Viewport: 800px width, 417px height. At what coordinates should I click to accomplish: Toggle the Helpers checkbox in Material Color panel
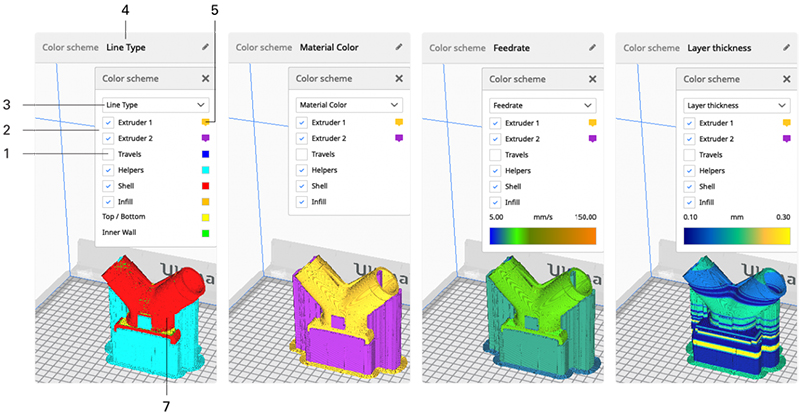pos(302,171)
